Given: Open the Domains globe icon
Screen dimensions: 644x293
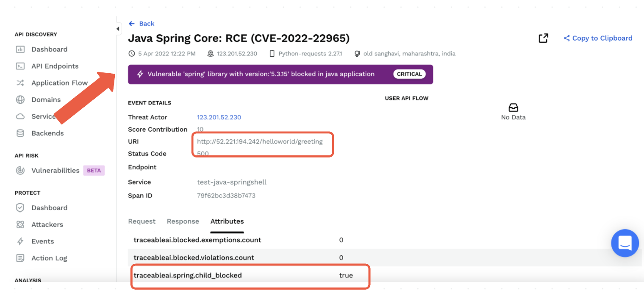Looking at the screenshot, I should (x=20, y=100).
